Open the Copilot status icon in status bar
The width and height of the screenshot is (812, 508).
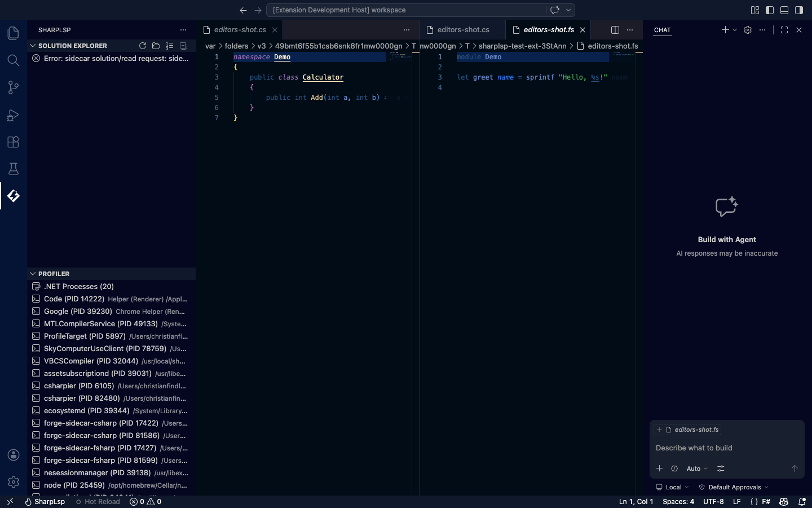784,502
